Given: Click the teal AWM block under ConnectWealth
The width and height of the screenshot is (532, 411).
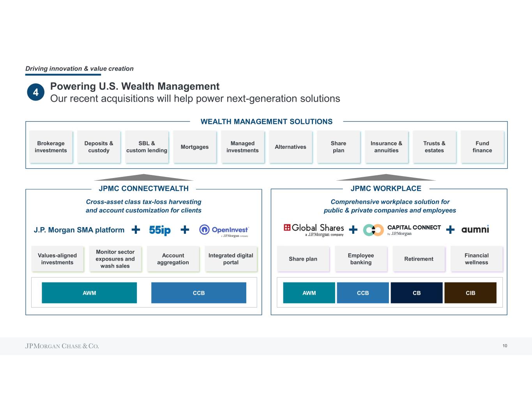Looking at the screenshot, I should pos(89,293).
